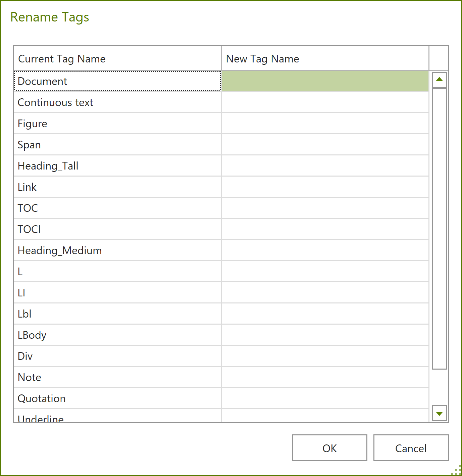Edit new tag name for TOCI

pyautogui.click(x=325, y=229)
